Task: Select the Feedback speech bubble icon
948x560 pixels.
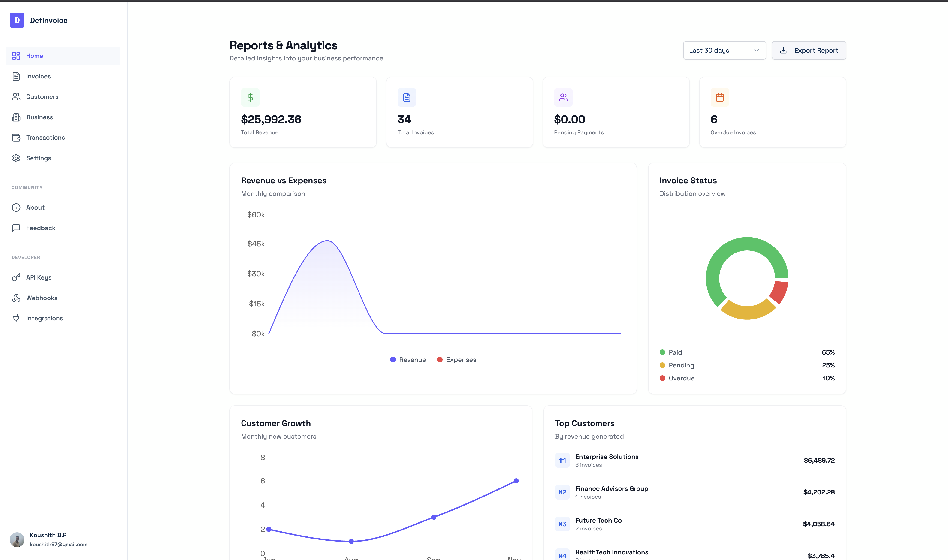Action: click(16, 228)
